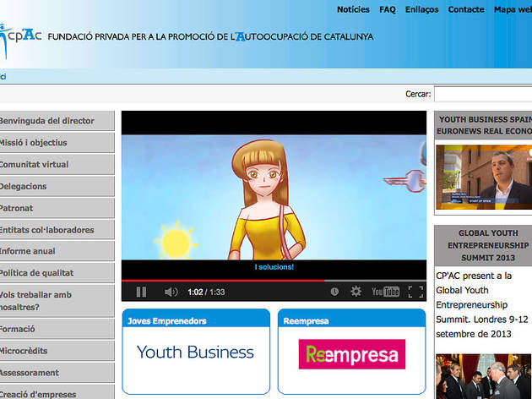Pause the video with the pause button
This screenshot has height=399, width=532.
(141, 292)
